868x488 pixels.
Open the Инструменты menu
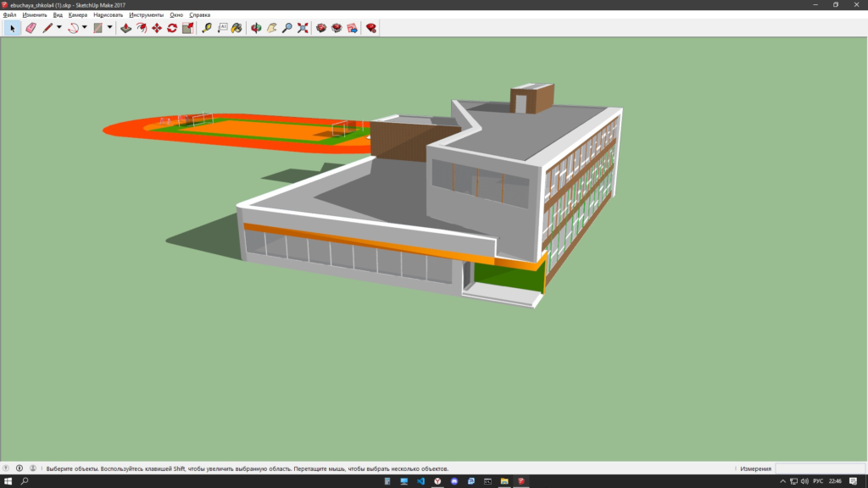(x=146, y=15)
